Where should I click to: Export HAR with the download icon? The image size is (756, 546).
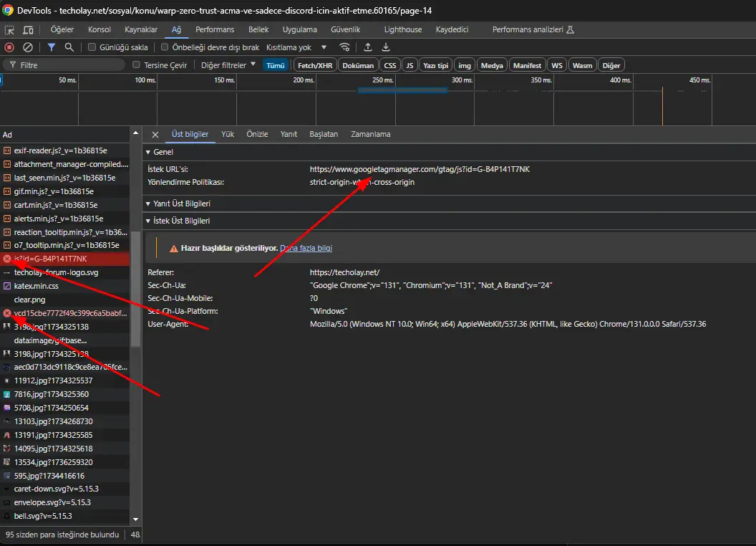pyautogui.click(x=386, y=47)
